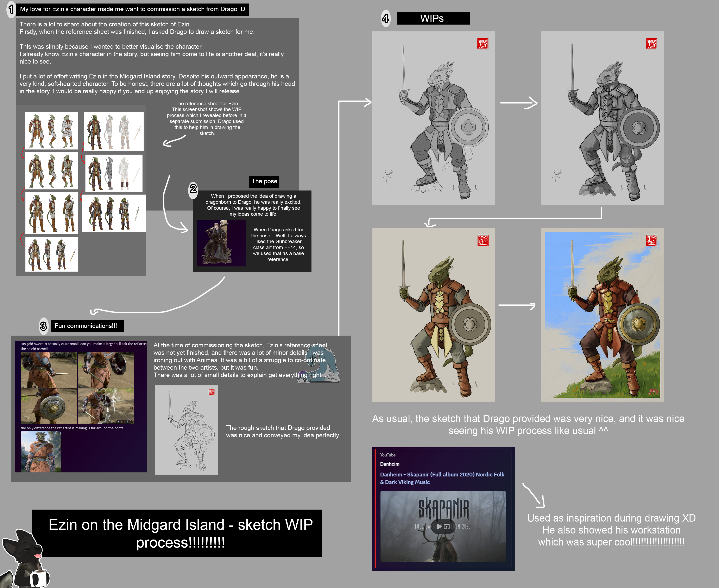Click the Danheim channel name

(390, 464)
